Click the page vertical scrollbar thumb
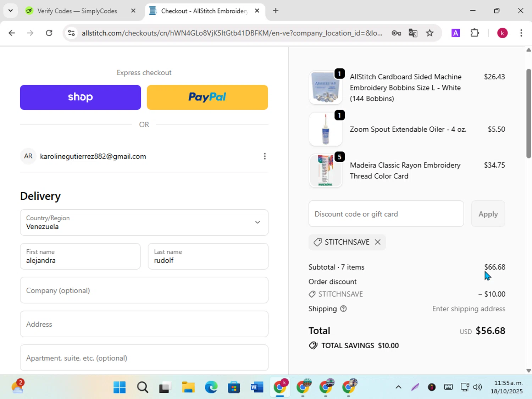Screen dimensions: 532x399 pos(528,113)
